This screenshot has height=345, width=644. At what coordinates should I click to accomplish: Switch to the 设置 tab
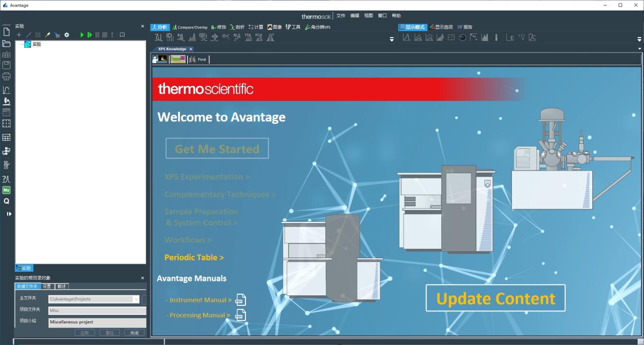[x=47, y=286]
